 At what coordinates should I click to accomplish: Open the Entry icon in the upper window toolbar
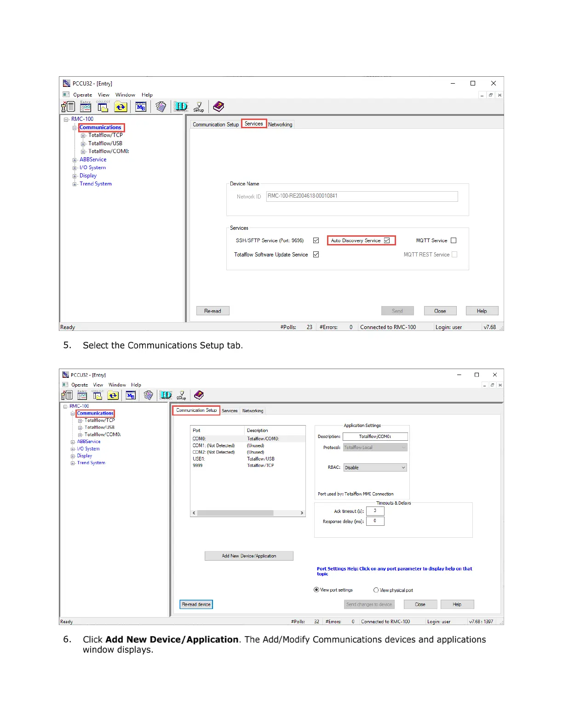[x=86, y=107]
